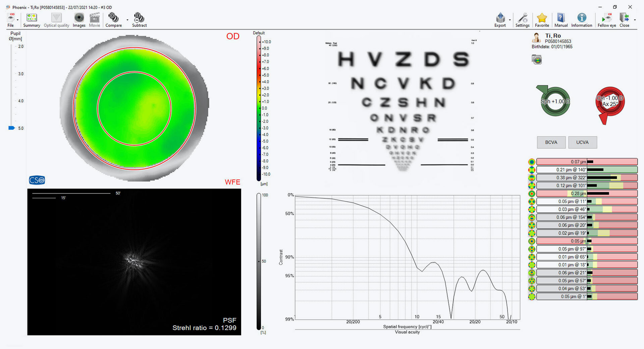Open the Summary view
The width and height of the screenshot is (644, 349).
pos(32,20)
